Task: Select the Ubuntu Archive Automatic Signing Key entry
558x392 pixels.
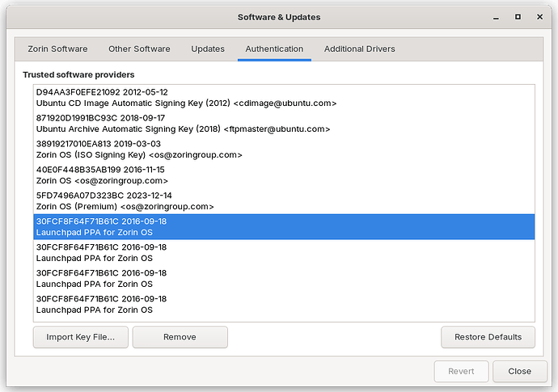Action: 284,124
